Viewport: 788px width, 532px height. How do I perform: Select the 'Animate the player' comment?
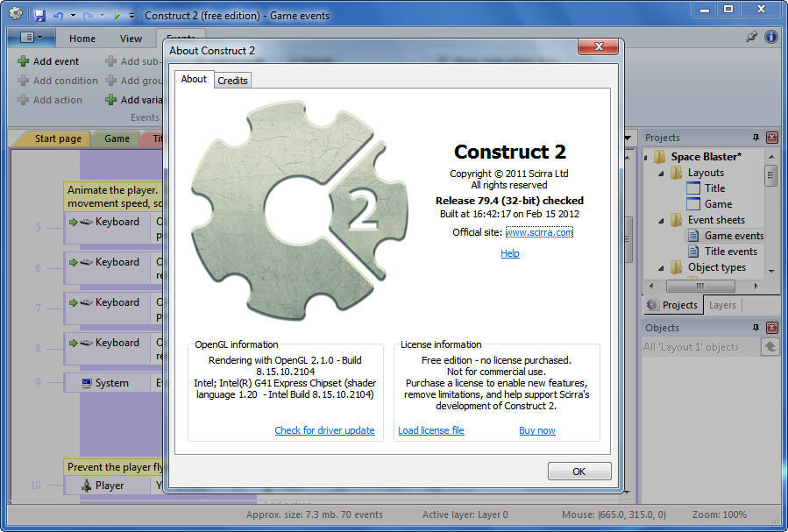(x=115, y=196)
